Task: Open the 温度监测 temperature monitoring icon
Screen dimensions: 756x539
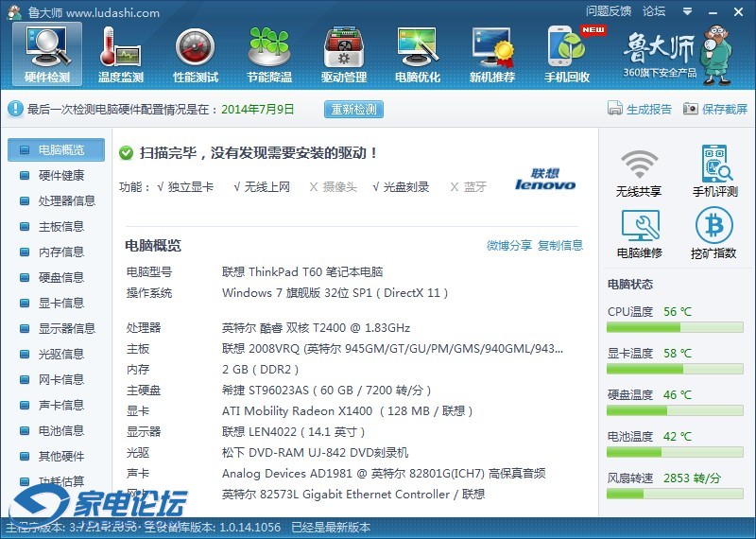Action: coord(121,53)
